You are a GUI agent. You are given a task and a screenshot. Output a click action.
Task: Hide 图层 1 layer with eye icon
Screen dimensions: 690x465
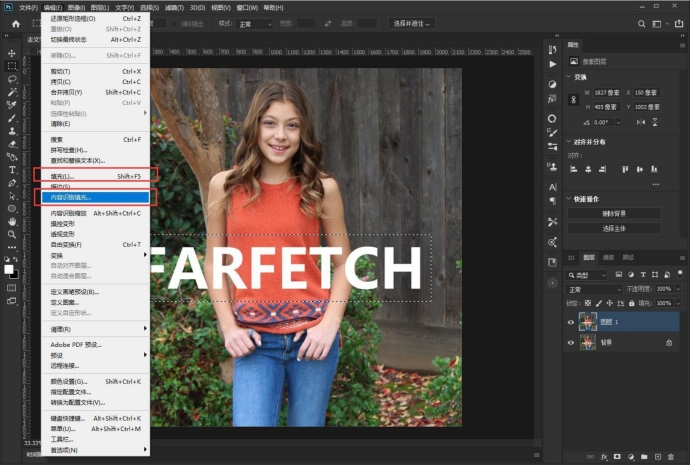tap(571, 322)
